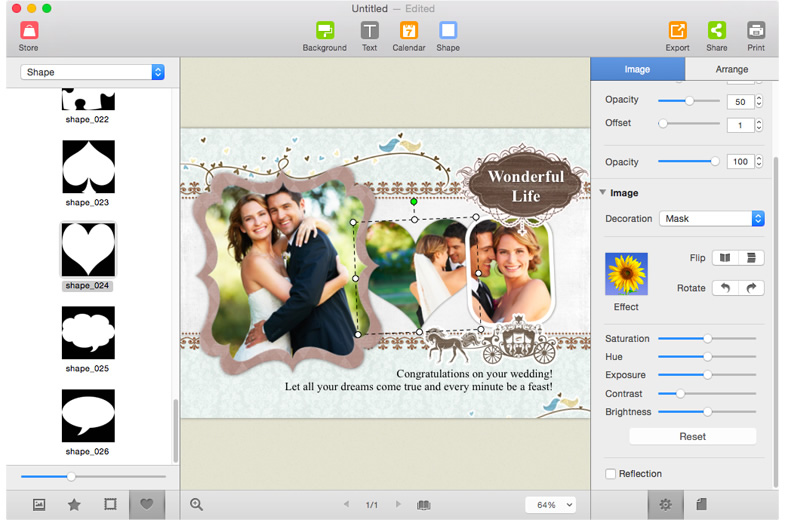The image size is (785, 520).
Task: Click the Opacity 50 slider
Action: [689, 101]
